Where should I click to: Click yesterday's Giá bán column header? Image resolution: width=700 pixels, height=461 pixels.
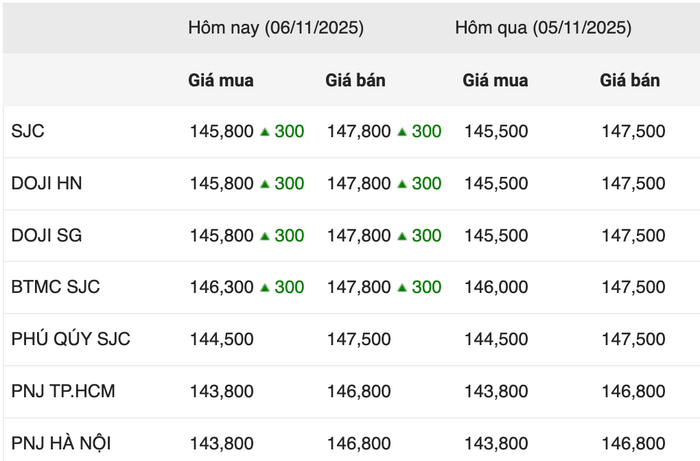pyautogui.click(x=630, y=80)
